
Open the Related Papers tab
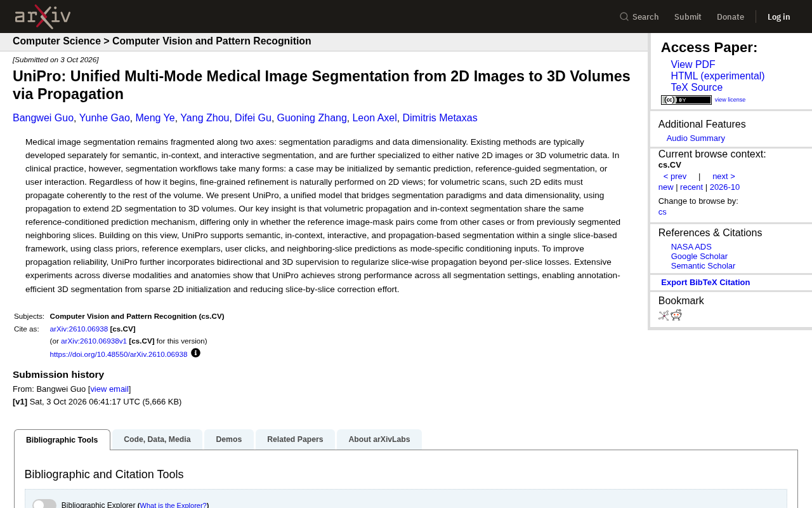click(x=295, y=439)
